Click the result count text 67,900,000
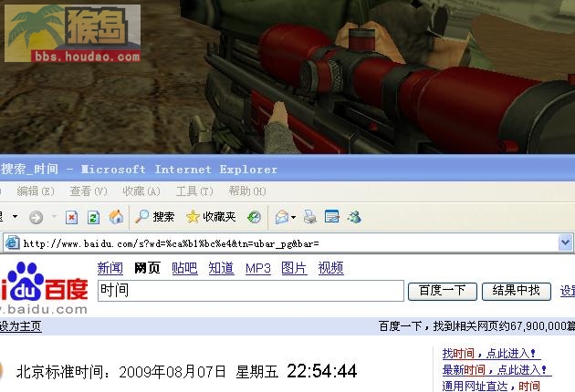 (x=538, y=326)
